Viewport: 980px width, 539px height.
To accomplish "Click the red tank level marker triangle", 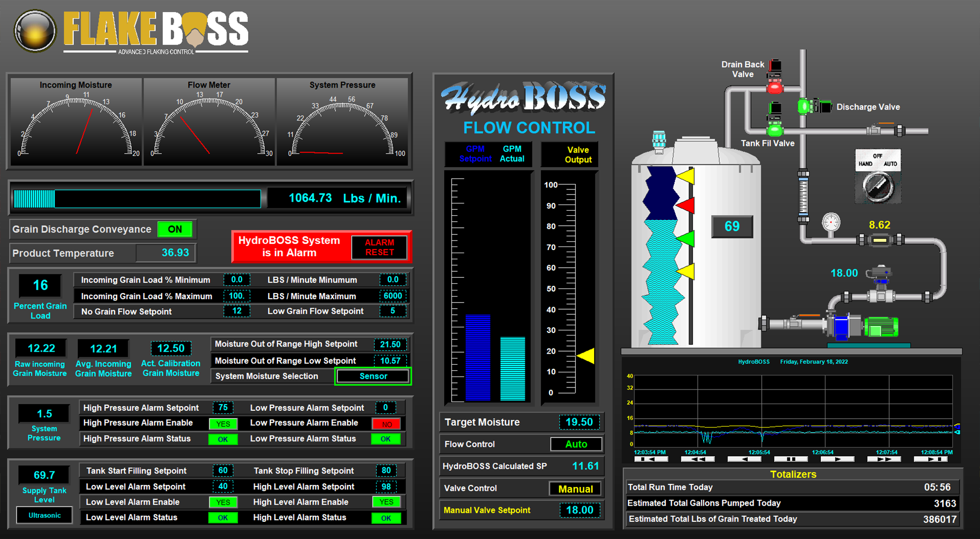I will click(x=685, y=205).
